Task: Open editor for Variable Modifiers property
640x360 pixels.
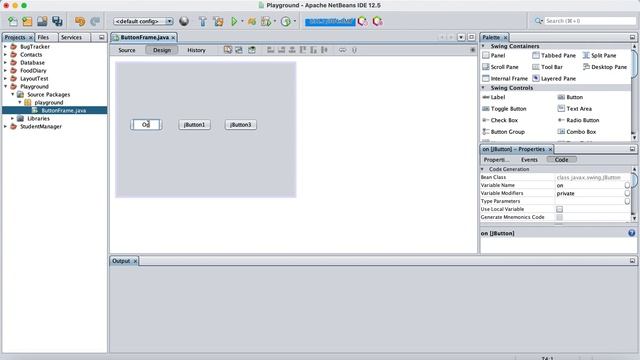Action: coord(627,193)
